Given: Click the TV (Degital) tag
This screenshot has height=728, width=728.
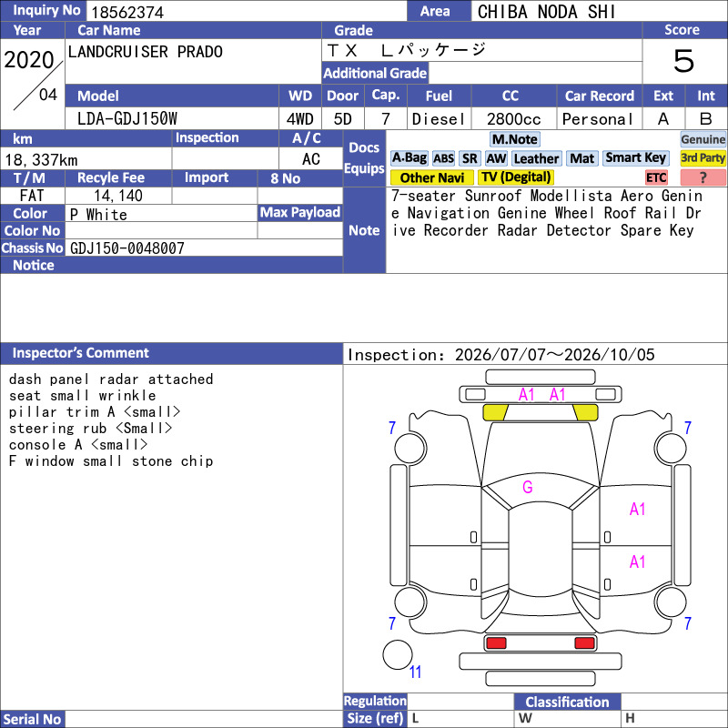Looking at the screenshot, I should pos(516,177).
